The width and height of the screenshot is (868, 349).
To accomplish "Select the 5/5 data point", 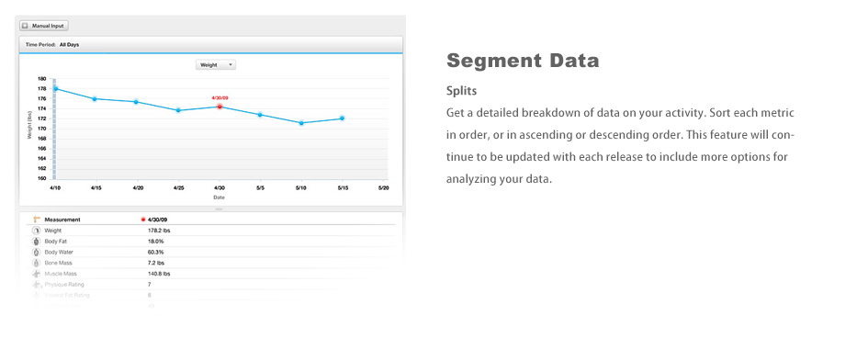I will [x=260, y=115].
